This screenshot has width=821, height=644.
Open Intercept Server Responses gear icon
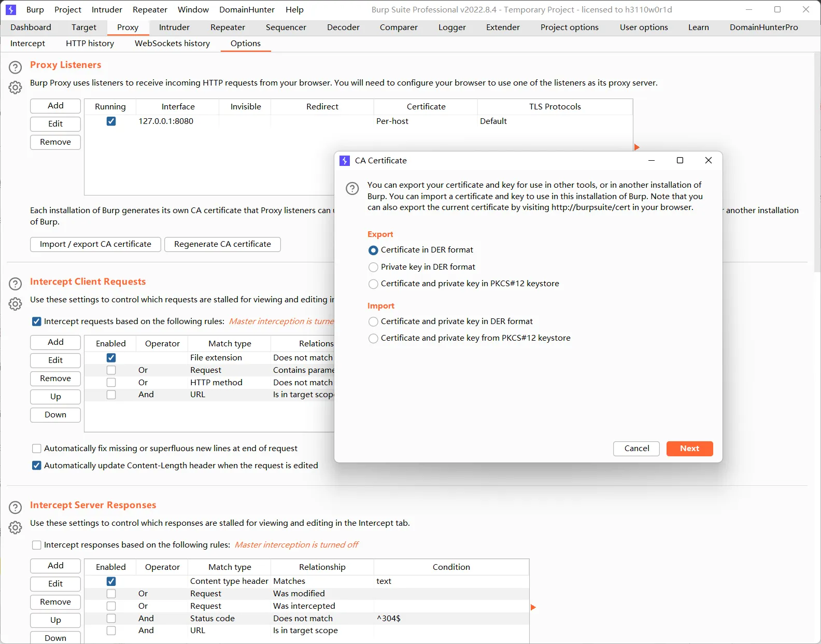16,527
